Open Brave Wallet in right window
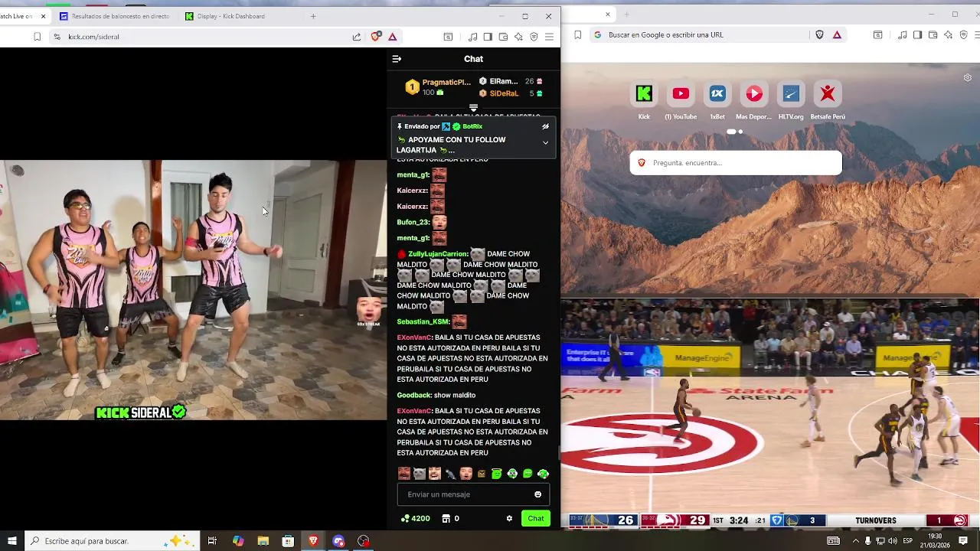 click(x=933, y=34)
